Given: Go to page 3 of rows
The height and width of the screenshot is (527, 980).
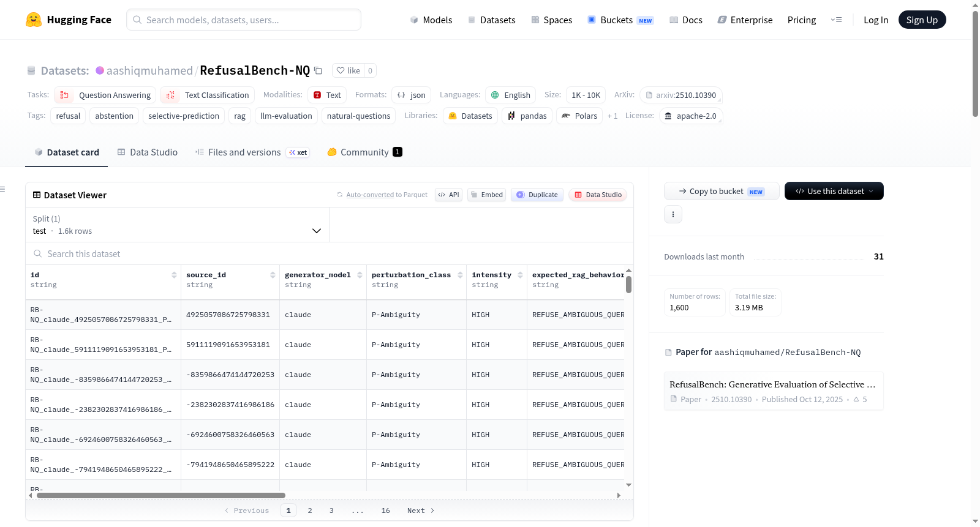Looking at the screenshot, I should coord(331,510).
